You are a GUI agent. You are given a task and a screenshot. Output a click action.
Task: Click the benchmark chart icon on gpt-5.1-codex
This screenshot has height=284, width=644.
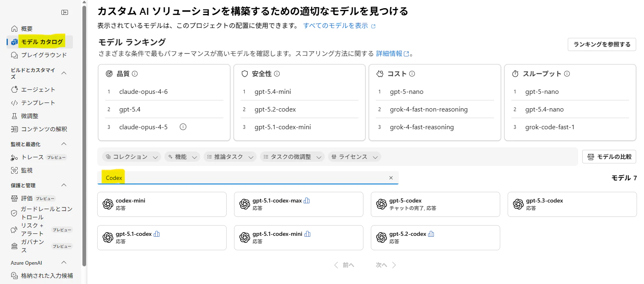point(157,234)
